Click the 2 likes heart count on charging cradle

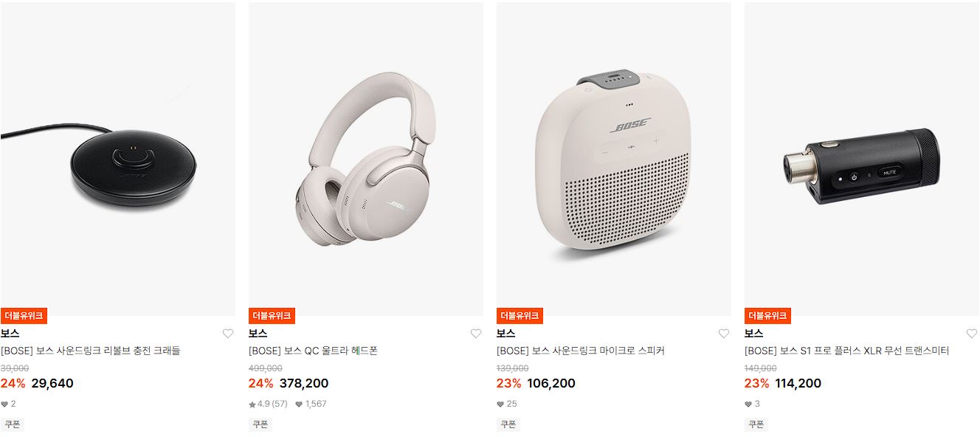click(x=8, y=404)
